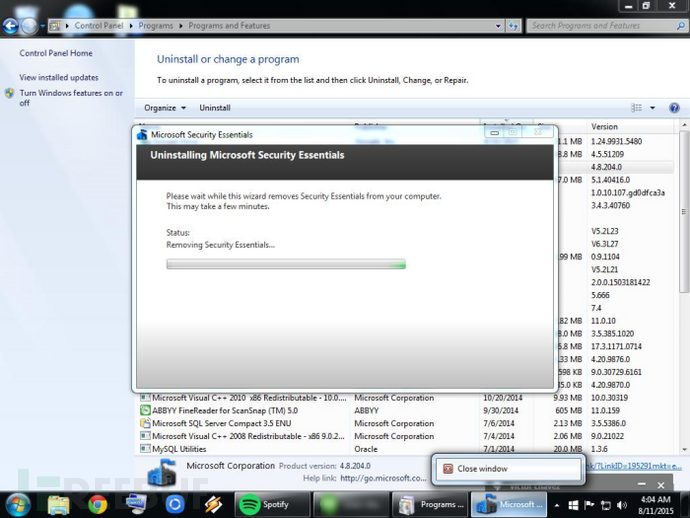The height and width of the screenshot is (518, 690).
Task: Click Close window in the jump list
Action: (x=508, y=469)
